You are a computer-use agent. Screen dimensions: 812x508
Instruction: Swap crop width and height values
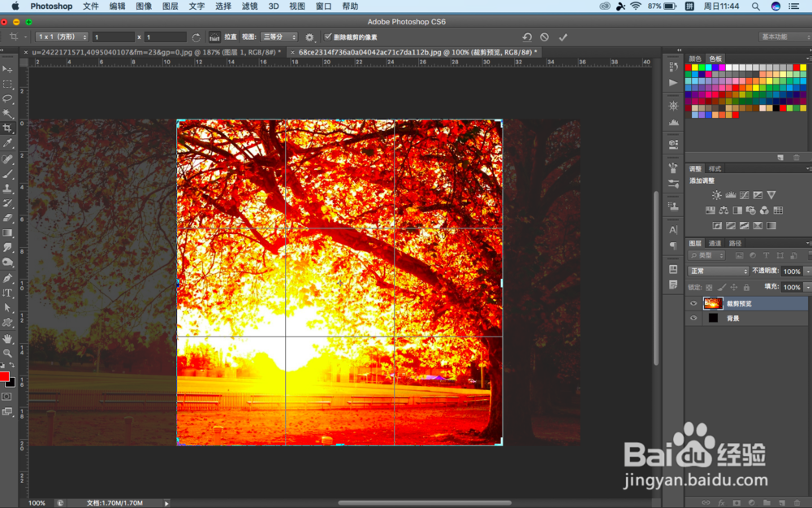click(x=196, y=37)
